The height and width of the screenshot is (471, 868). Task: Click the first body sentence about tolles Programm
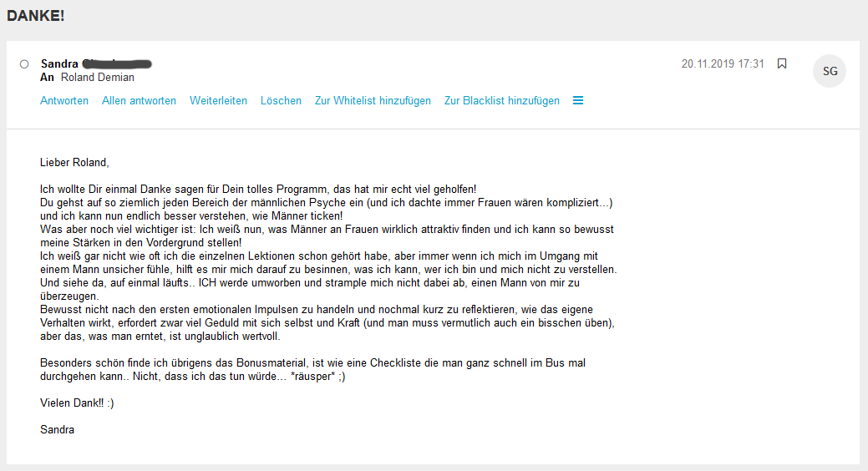(257, 190)
